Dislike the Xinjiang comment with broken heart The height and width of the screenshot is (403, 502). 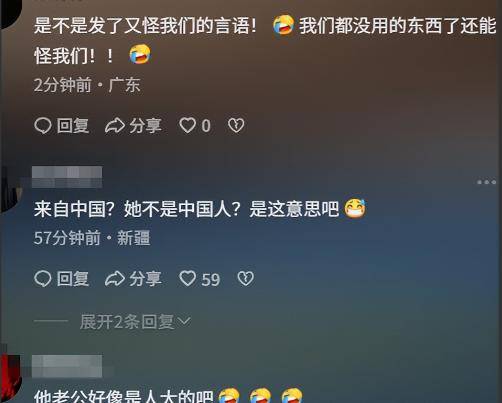pyautogui.click(x=246, y=279)
